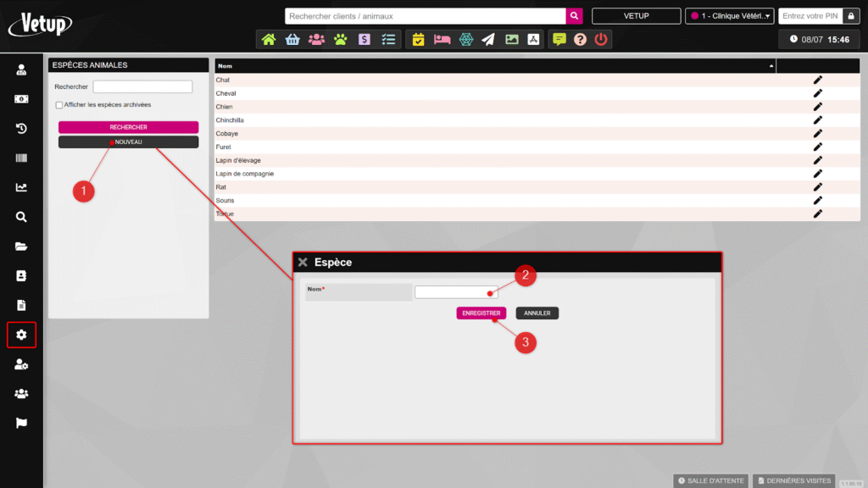Edit the Chat species pencil icon

(x=818, y=80)
